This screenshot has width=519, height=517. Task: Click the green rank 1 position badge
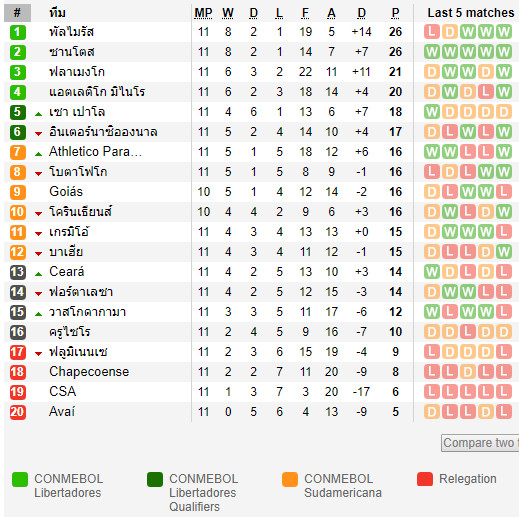(18, 32)
